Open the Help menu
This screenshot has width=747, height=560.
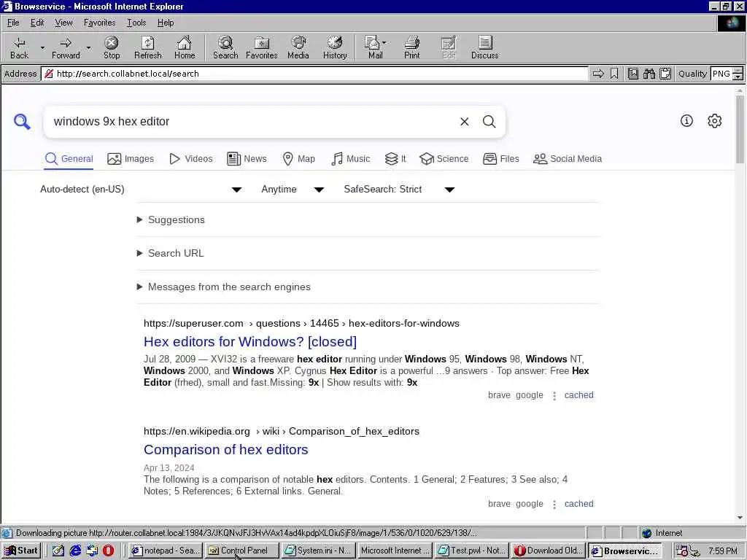coord(166,23)
